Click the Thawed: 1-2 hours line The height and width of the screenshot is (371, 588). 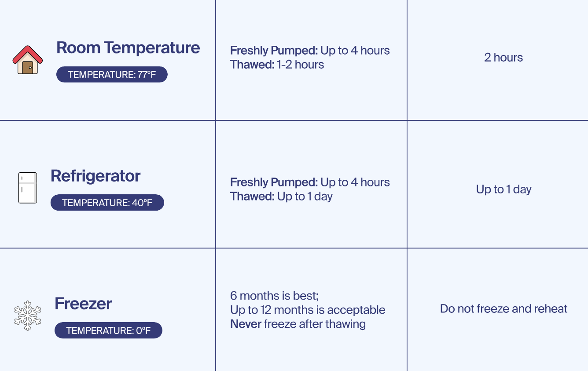click(x=277, y=65)
